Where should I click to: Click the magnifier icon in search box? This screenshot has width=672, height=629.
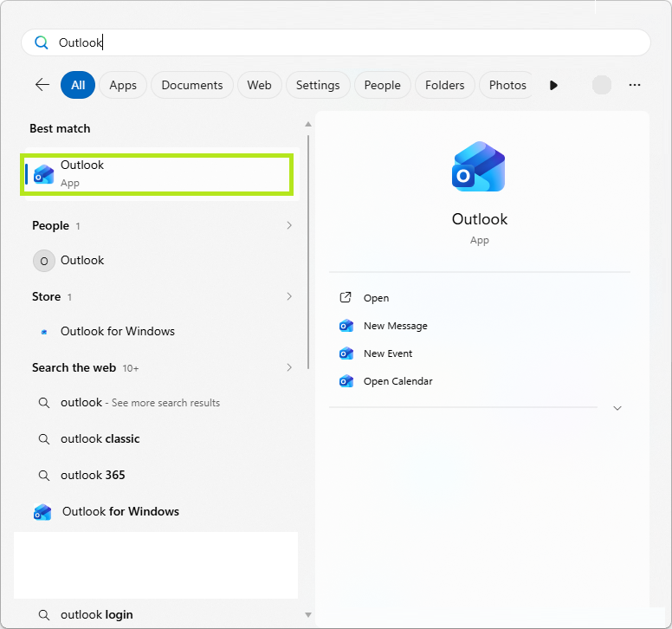pyautogui.click(x=42, y=42)
